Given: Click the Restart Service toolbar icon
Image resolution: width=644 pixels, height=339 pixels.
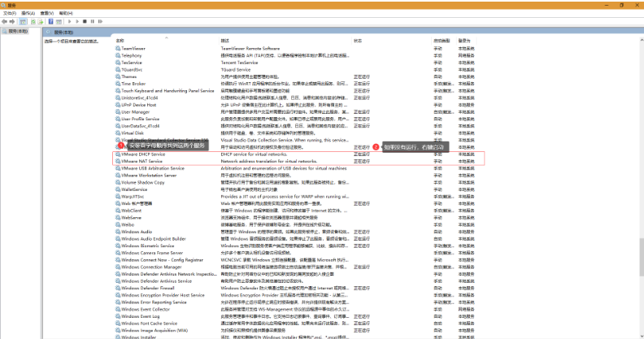Looking at the screenshot, I should pyautogui.click(x=100, y=21).
